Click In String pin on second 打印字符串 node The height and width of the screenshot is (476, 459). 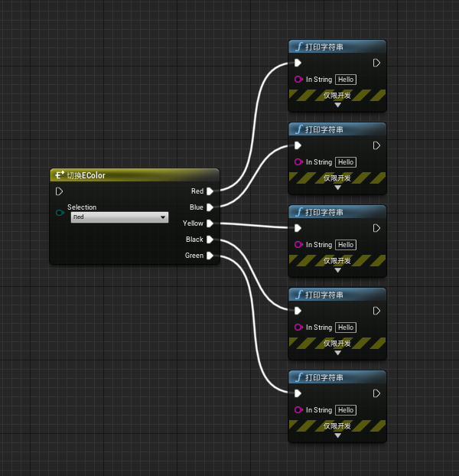click(x=299, y=162)
